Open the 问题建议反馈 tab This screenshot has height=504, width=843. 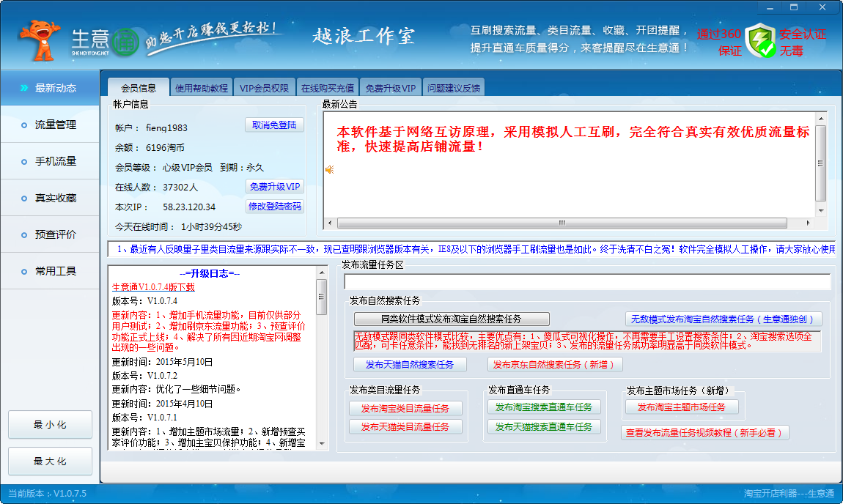pyautogui.click(x=454, y=88)
